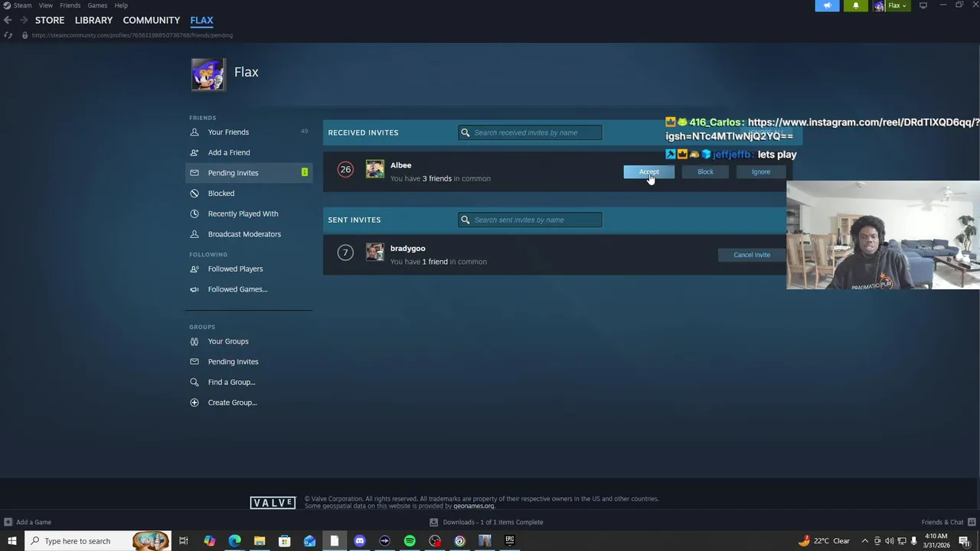Viewport: 980px width, 551px height.
Task: View Followed Games
Action: coord(237,289)
